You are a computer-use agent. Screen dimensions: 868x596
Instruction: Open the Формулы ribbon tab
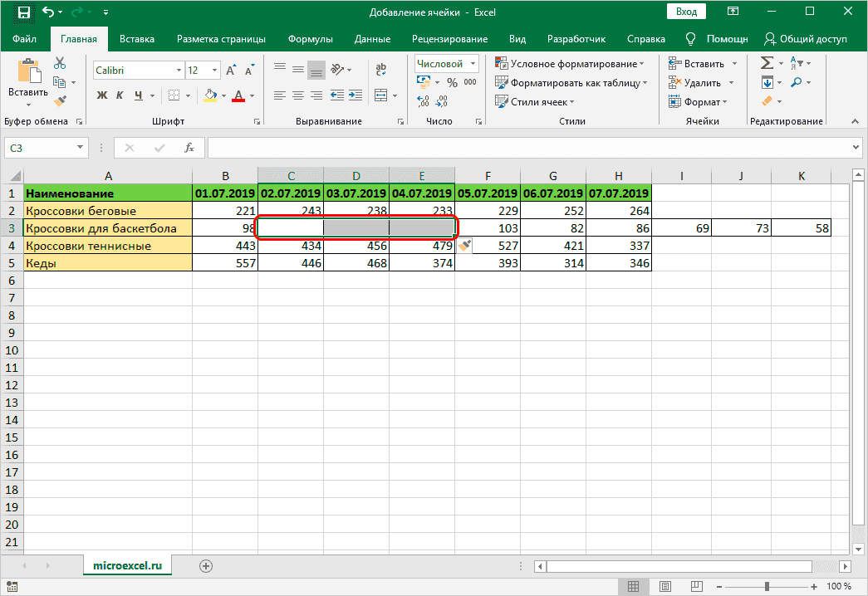point(310,39)
